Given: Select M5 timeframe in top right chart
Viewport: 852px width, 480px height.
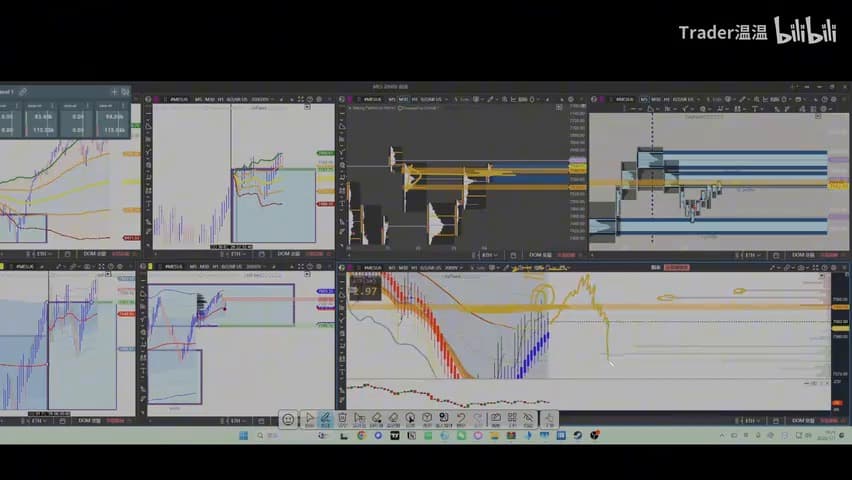Looking at the screenshot, I should (644, 99).
